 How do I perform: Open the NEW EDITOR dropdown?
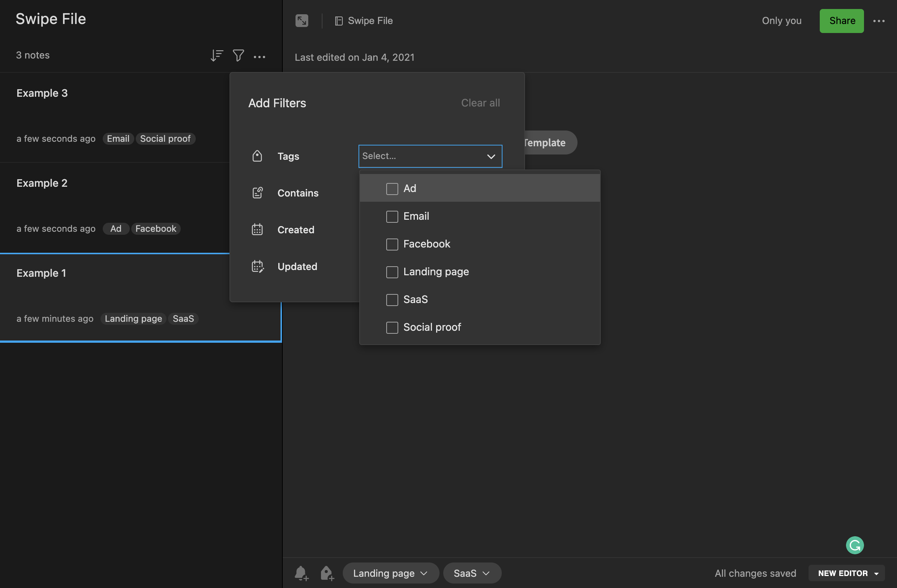(x=846, y=573)
